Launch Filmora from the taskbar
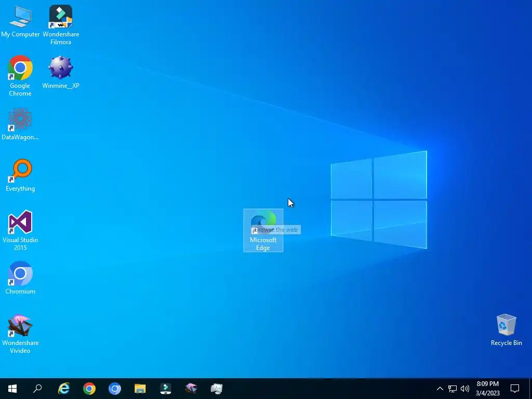532x399 pixels. (x=166, y=389)
